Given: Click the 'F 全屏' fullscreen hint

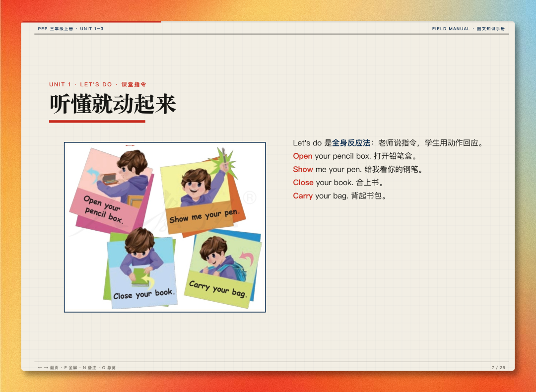Looking at the screenshot, I should click(x=70, y=368).
